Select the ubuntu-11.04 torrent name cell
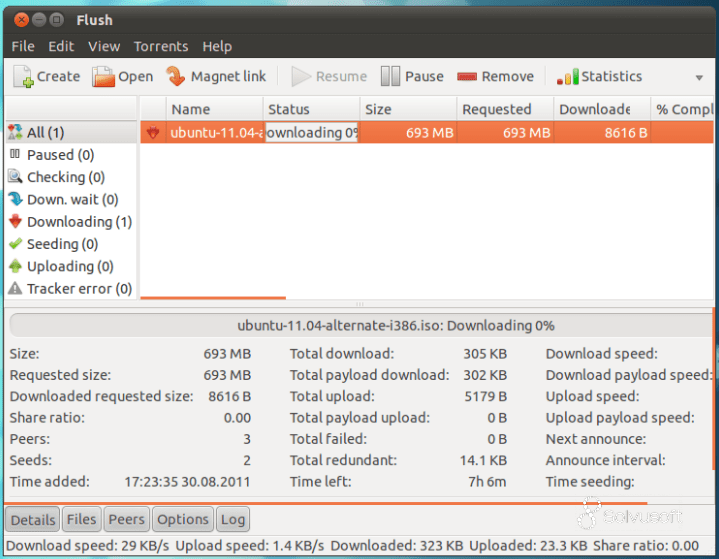719x559 pixels. tap(215, 133)
